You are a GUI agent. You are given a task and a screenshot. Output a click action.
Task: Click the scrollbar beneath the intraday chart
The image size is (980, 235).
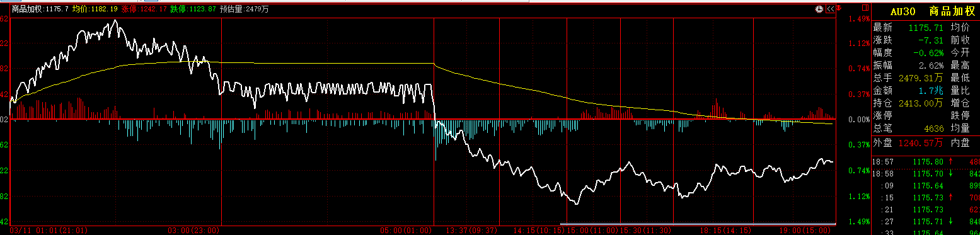point(698,224)
